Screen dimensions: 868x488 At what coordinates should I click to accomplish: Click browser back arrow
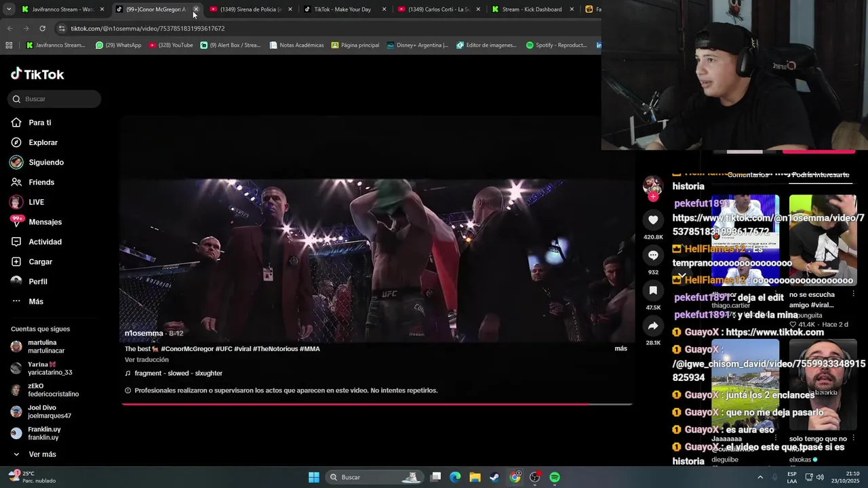[9, 28]
